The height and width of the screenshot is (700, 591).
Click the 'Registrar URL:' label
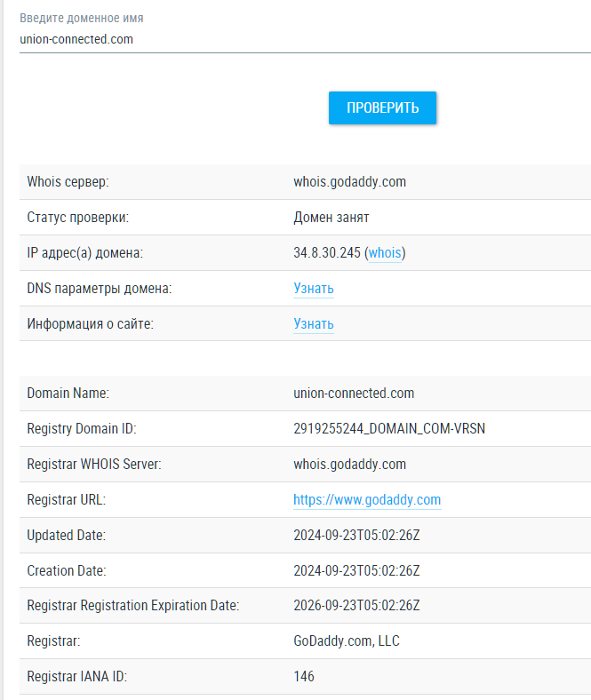pyautogui.click(x=67, y=499)
